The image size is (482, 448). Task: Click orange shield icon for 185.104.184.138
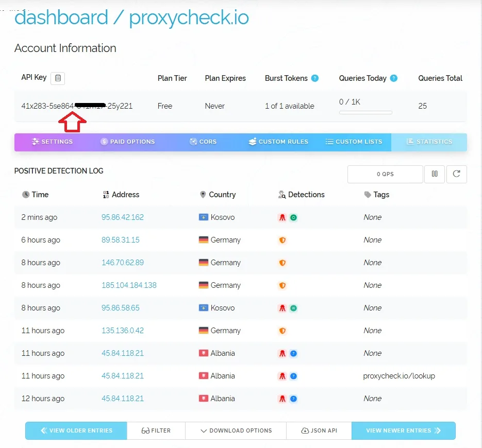[282, 286]
